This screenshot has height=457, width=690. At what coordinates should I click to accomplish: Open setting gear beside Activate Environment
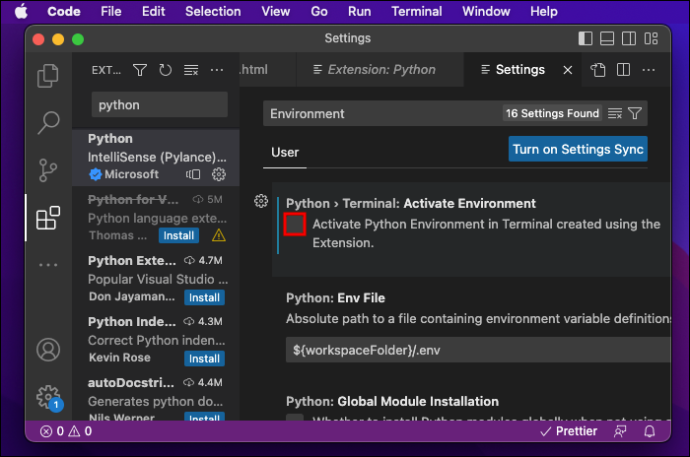tap(261, 201)
